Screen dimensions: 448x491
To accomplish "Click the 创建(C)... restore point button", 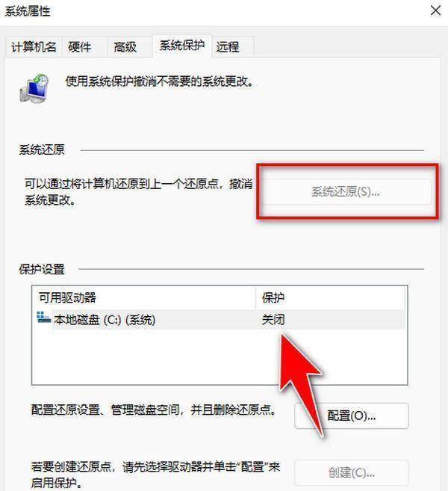I will pos(352,472).
